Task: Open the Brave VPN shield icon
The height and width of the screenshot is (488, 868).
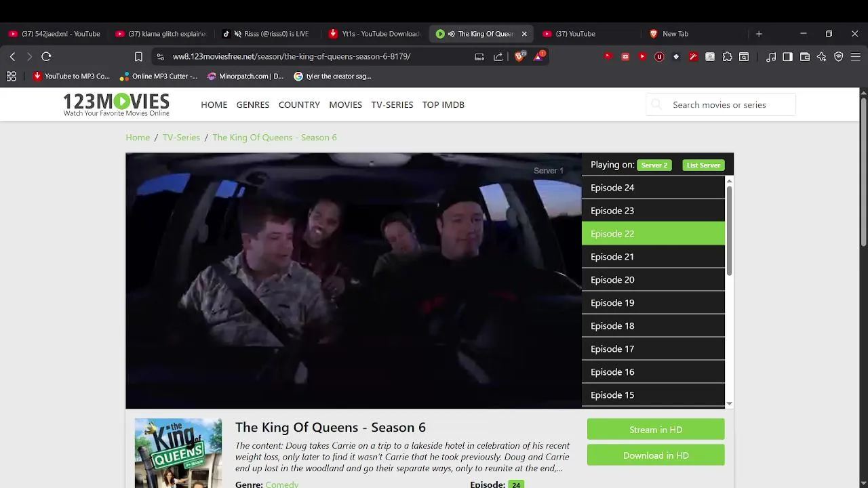Action: tap(839, 57)
